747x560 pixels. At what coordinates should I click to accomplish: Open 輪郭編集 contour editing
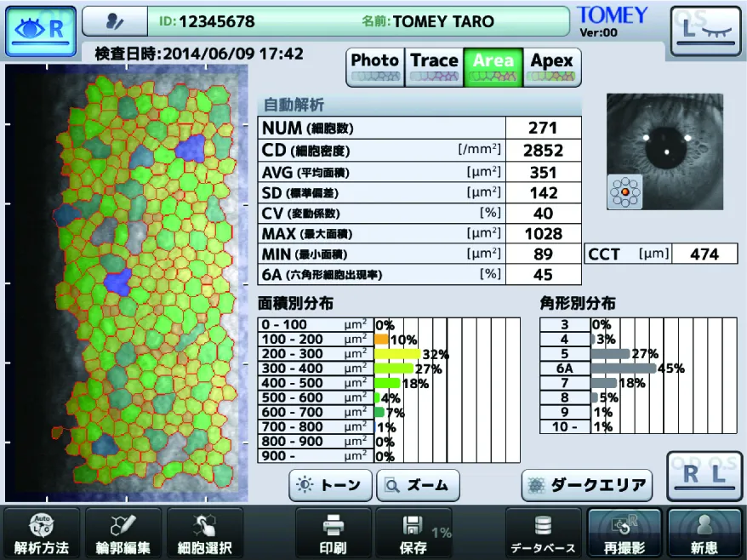[123, 533]
